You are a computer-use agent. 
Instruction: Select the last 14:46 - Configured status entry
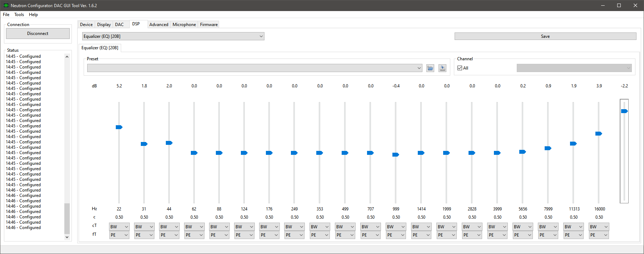click(23, 228)
